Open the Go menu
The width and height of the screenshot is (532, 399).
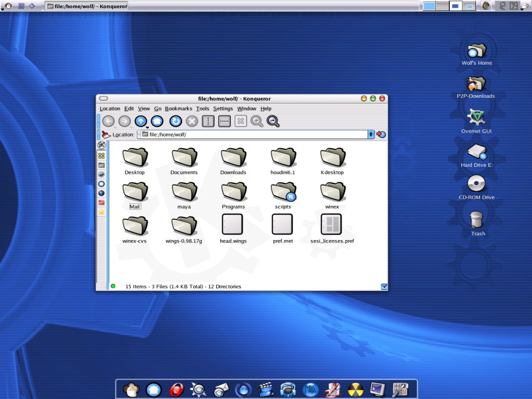pyautogui.click(x=158, y=109)
